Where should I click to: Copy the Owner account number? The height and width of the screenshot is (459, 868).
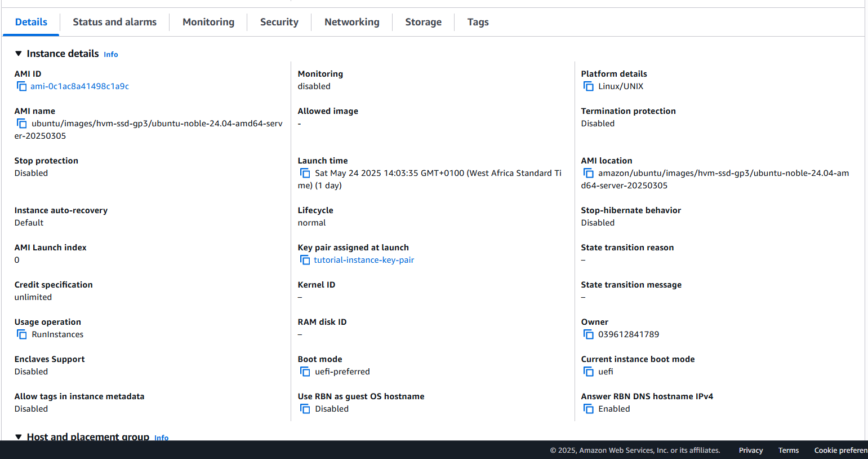[588, 334]
